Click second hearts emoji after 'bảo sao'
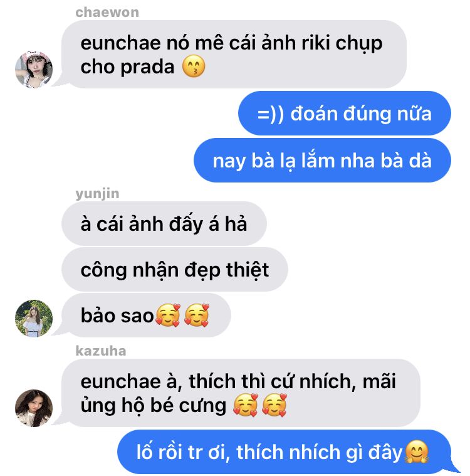470x476 pixels. (197, 315)
